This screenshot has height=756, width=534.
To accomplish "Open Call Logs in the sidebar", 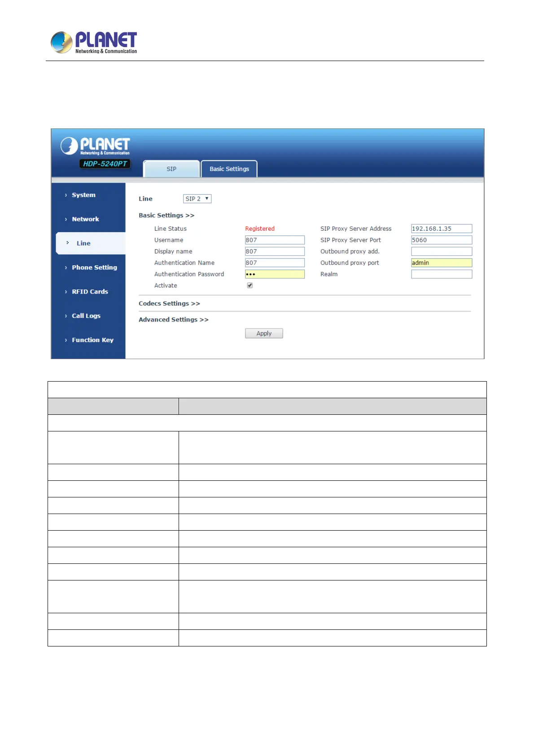I will click(x=86, y=316).
